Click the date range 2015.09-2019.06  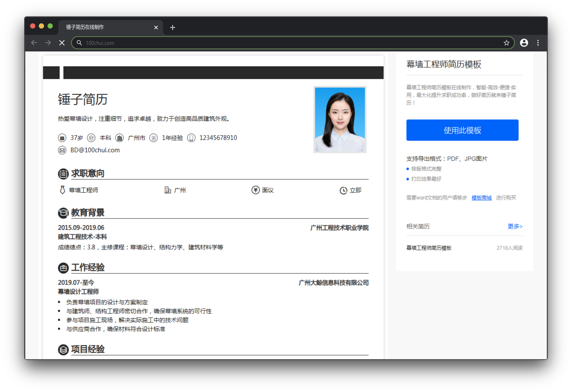[x=81, y=228]
